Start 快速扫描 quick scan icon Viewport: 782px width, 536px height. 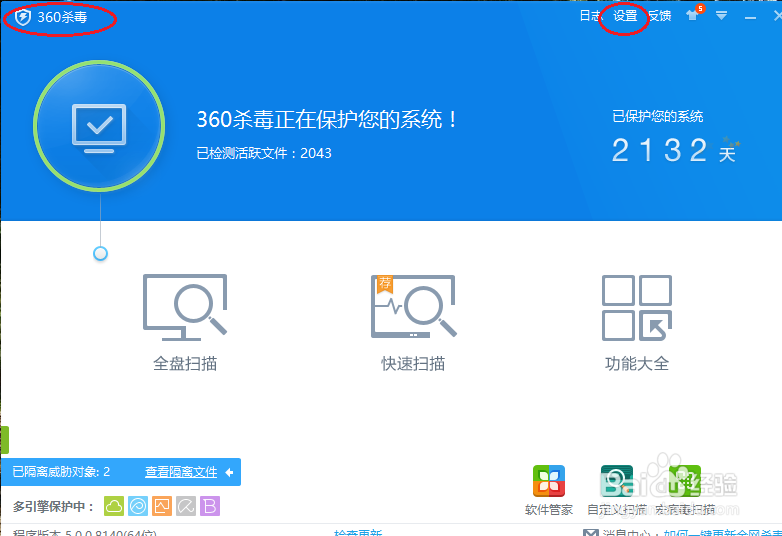click(x=413, y=307)
